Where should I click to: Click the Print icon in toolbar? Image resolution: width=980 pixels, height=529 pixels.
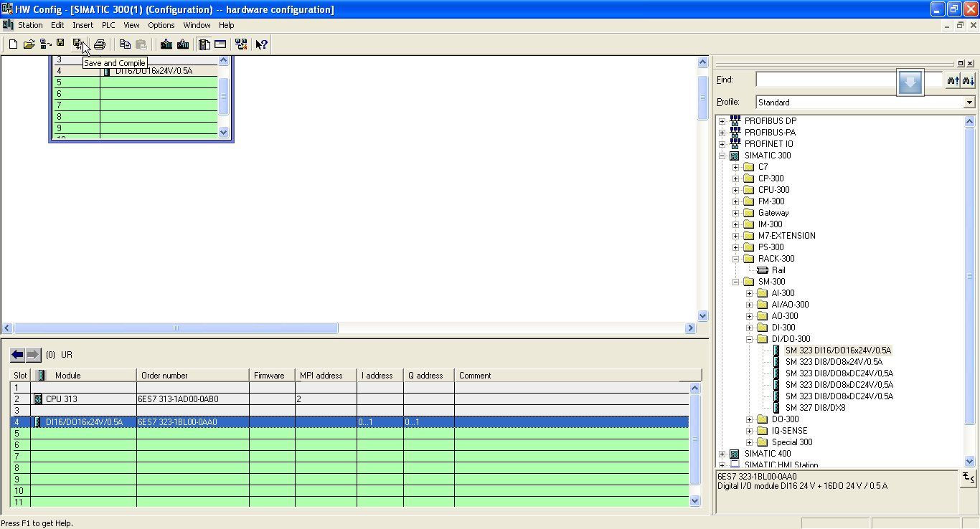point(100,44)
